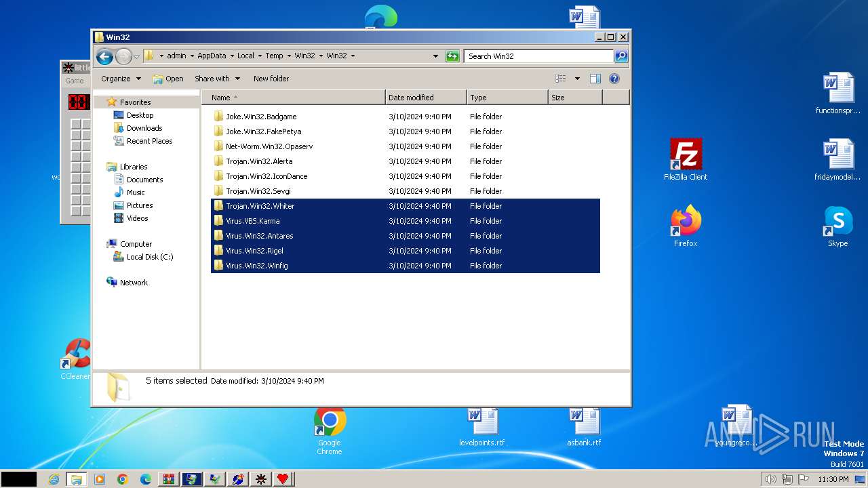Select the Documents library

coord(144,180)
